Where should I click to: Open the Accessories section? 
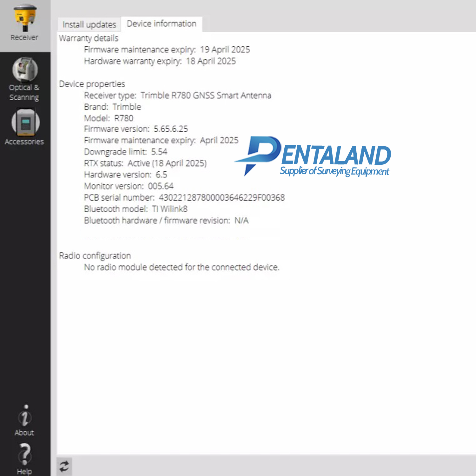point(25,127)
